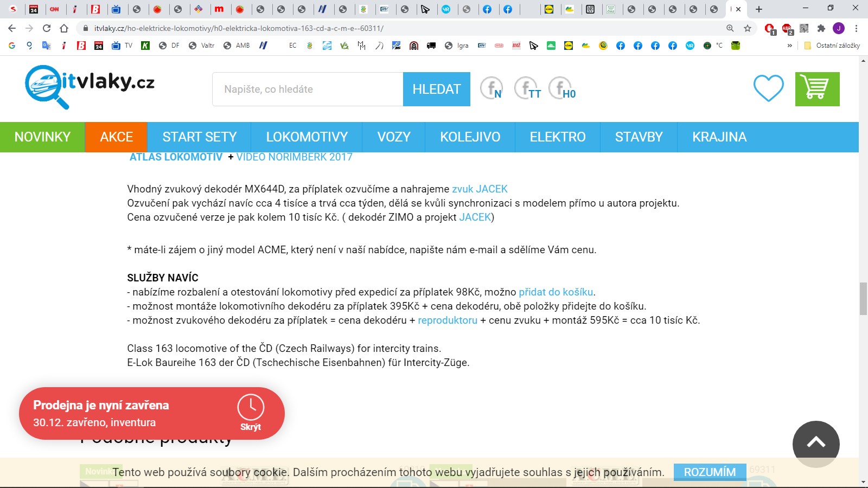Open the Extensions puzzle-piece menu
Screen dimensions: 868x488
(x=821, y=28)
